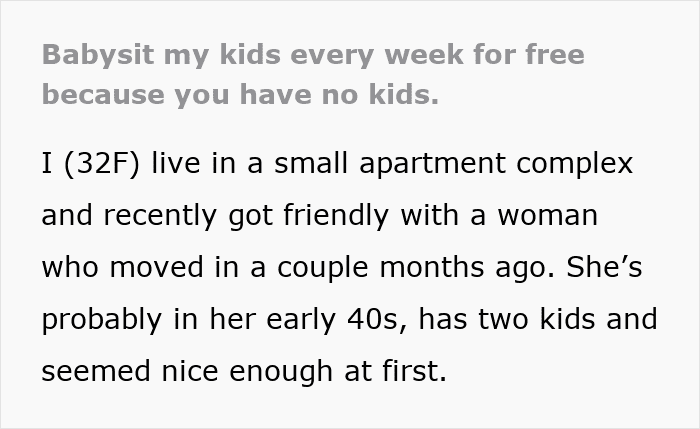Click the word "months" in the paragraph
Viewport: 700px width, 429px height.
coord(432,267)
